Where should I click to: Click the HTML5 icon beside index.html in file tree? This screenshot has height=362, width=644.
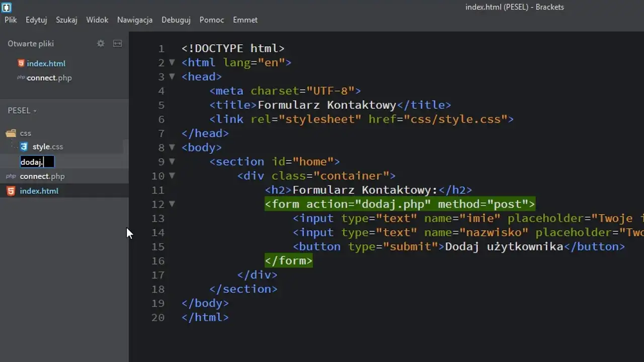11,191
